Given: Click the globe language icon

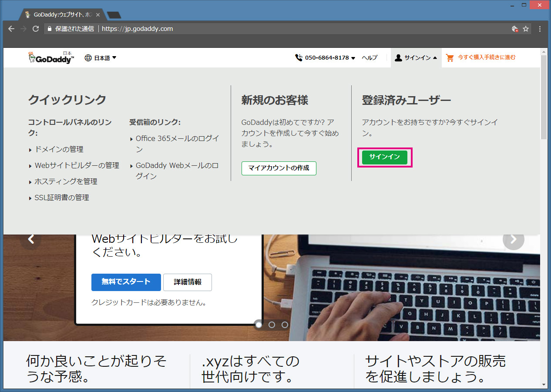Looking at the screenshot, I should (x=88, y=58).
